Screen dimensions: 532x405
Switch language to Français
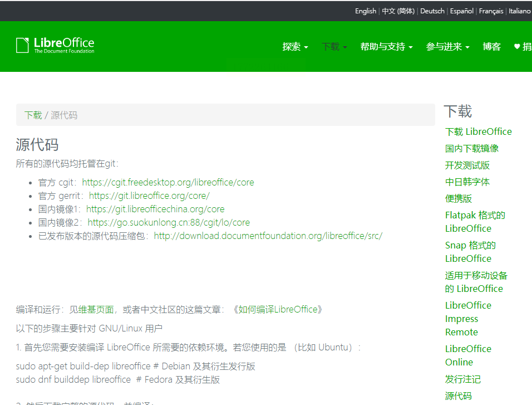point(491,11)
